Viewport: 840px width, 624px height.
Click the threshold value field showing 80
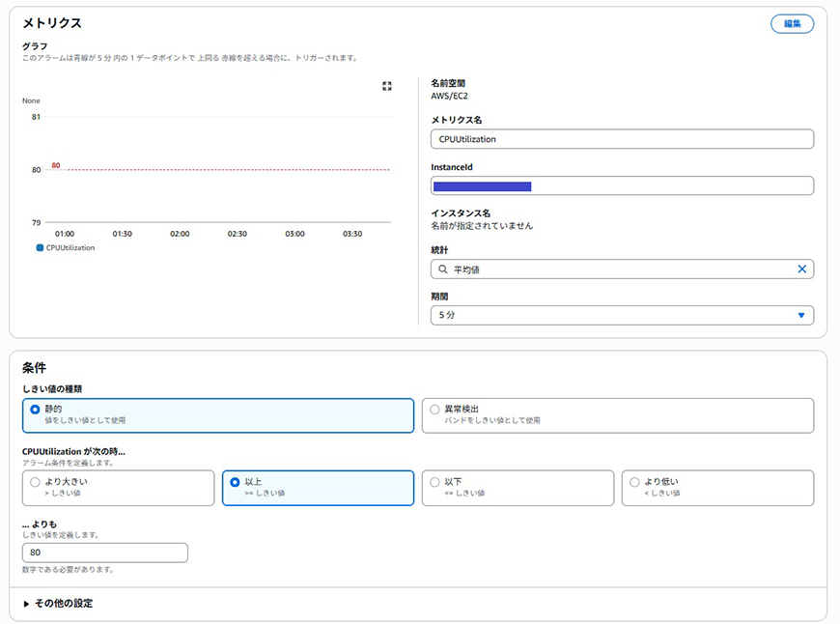[x=104, y=553]
